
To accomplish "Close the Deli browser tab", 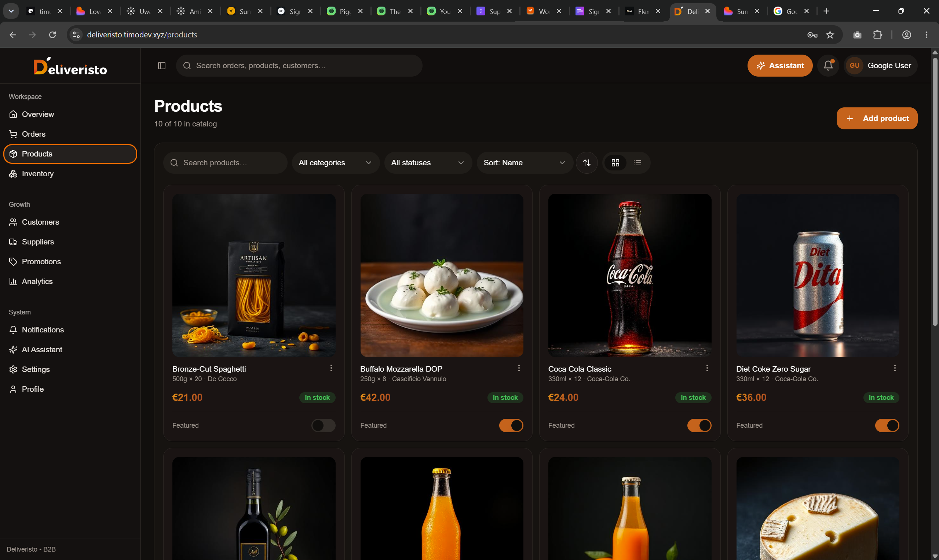I will [708, 11].
